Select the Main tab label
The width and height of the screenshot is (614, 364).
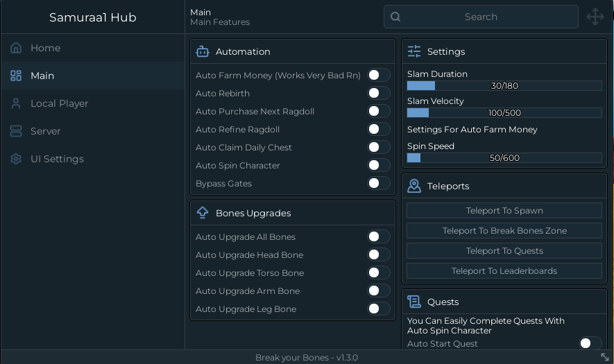[42, 76]
